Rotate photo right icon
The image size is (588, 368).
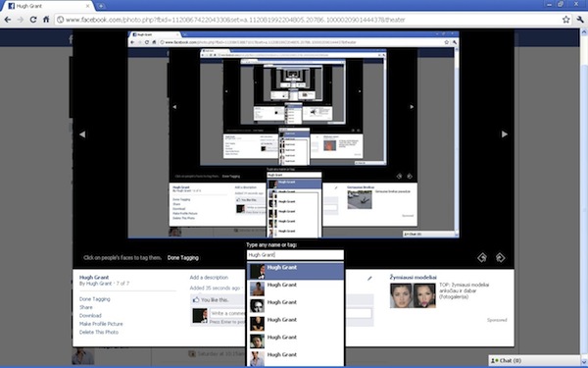click(500, 257)
